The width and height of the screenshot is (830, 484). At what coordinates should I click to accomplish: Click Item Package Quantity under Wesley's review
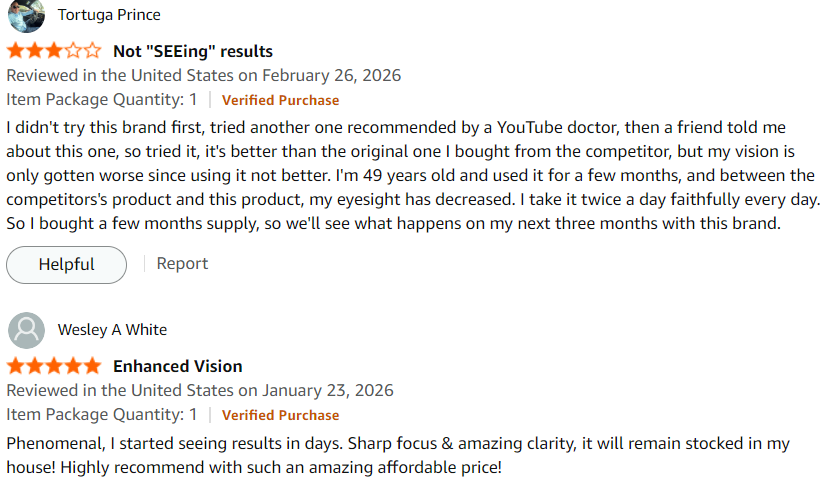[x=102, y=415]
